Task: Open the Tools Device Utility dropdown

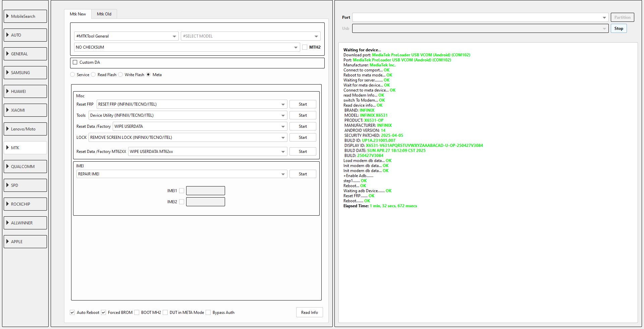Action: pos(188,115)
